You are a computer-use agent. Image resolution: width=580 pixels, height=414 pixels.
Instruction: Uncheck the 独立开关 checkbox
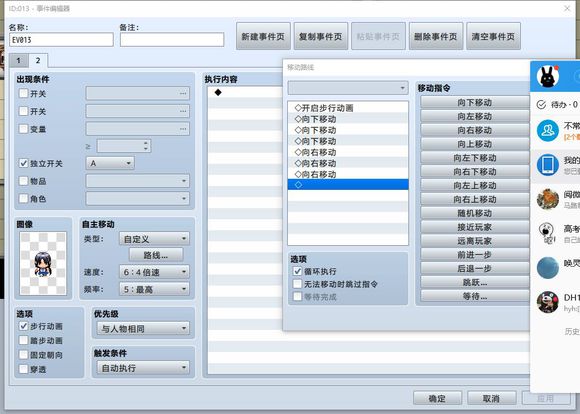(23, 163)
